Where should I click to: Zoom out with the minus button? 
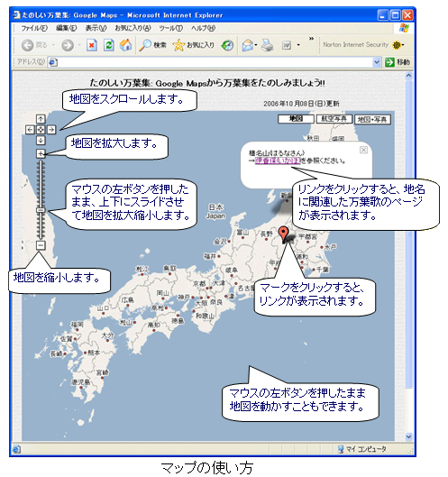tap(41, 245)
